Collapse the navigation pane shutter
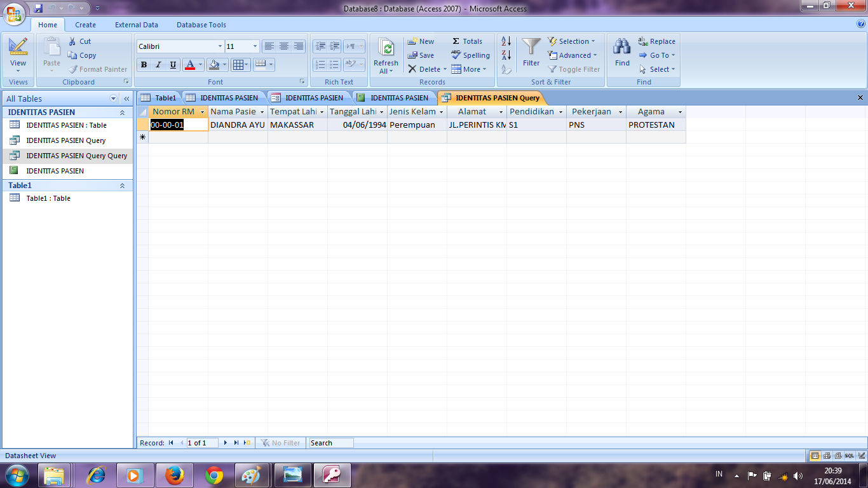The image size is (868, 488). pyautogui.click(x=126, y=98)
